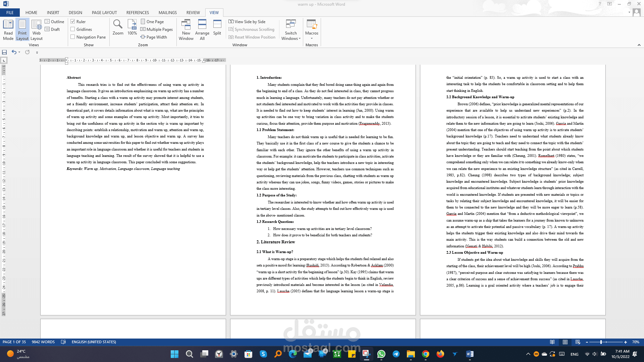
Task: Click the spelling proofing status icon
Action: coord(63,342)
